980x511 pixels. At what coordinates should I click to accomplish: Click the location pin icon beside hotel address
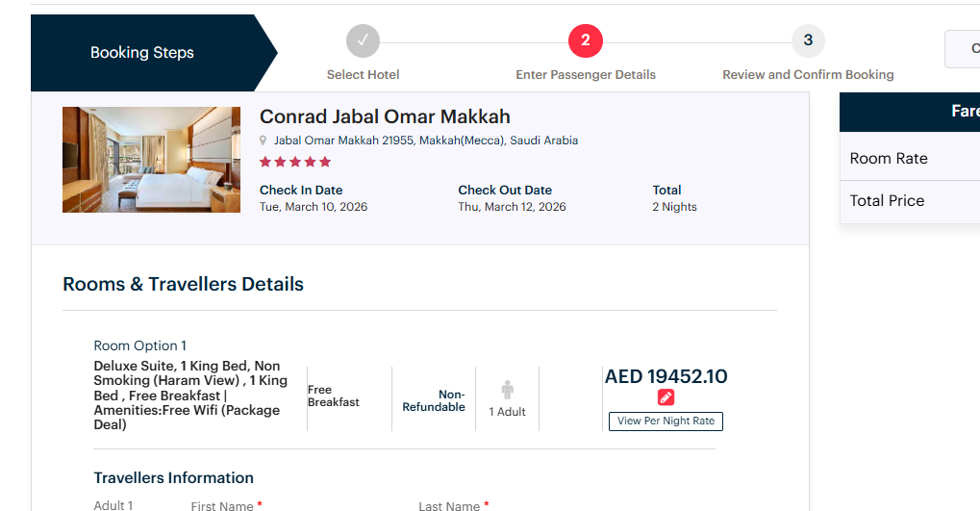coord(264,141)
